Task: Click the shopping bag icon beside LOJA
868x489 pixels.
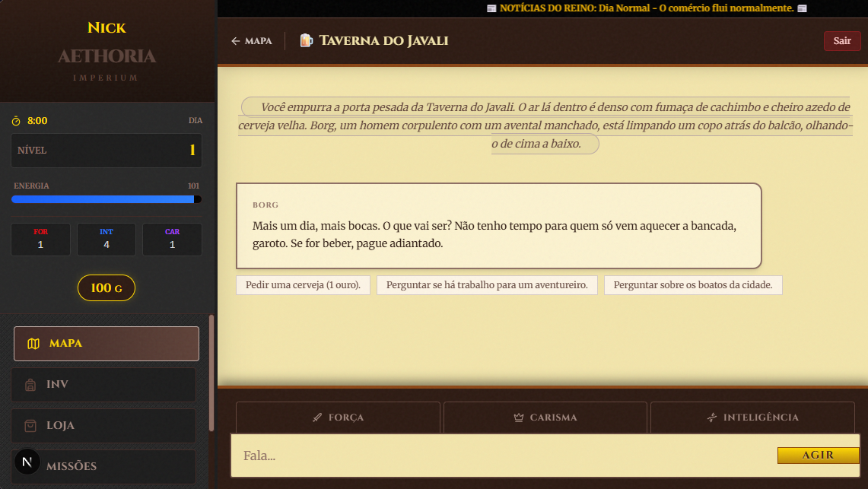Action: pos(30,426)
